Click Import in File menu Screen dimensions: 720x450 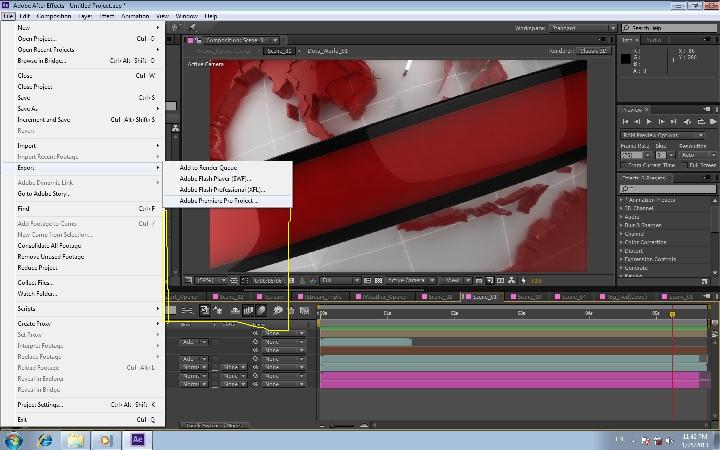point(83,146)
